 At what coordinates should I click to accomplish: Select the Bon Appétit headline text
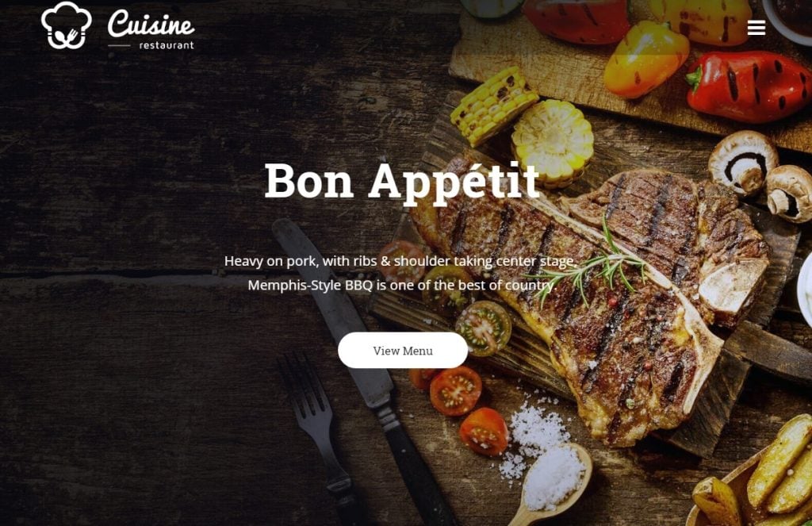402,182
